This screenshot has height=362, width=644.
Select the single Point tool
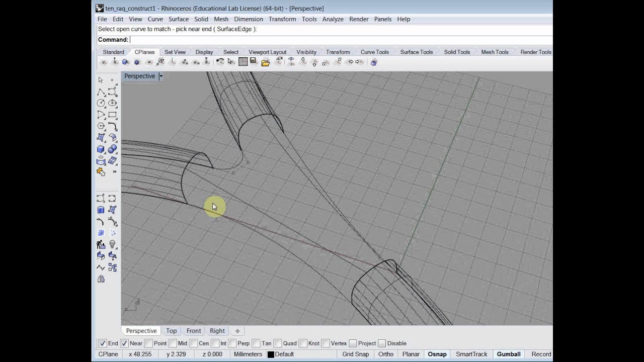click(x=112, y=80)
